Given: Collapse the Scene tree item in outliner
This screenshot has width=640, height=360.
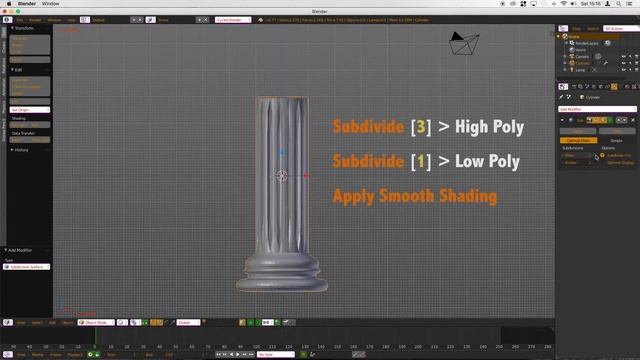Looking at the screenshot, I should tap(559, 36).
